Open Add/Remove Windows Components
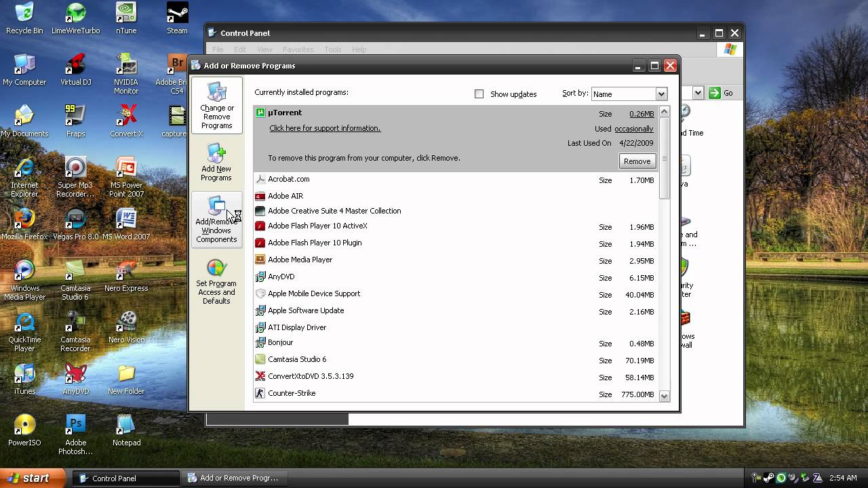This screenshot has height=488, width=868. [216, 220]
